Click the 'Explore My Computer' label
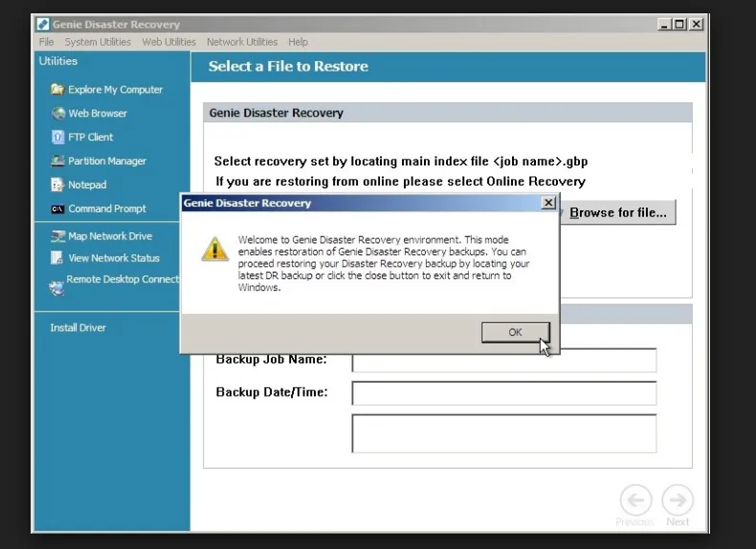Screen dimensions: 756x549 click(x=115, y=90)
